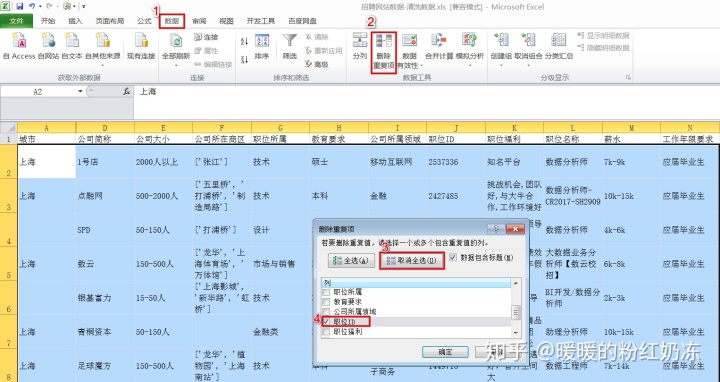Image resolution: width=720 pixels, height=382 pixels.
Task: Expand the 自其他来源 dropdown
Action: [102, 65]
